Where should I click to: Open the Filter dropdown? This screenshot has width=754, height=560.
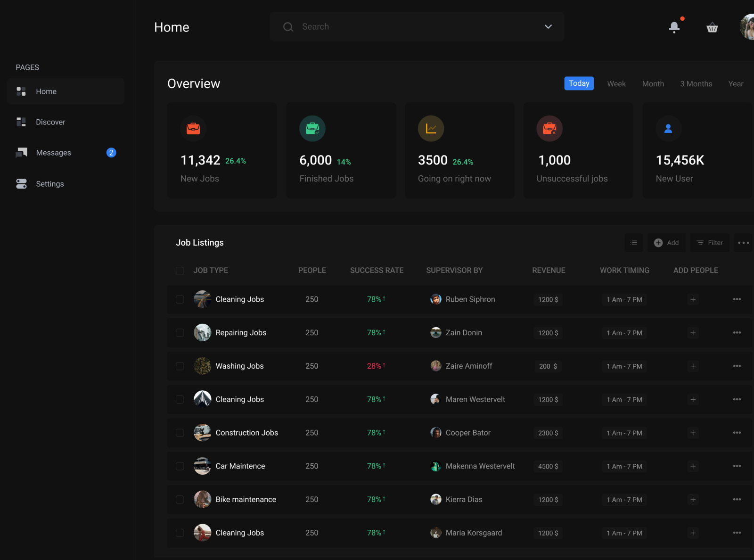(x=710, y=243)
